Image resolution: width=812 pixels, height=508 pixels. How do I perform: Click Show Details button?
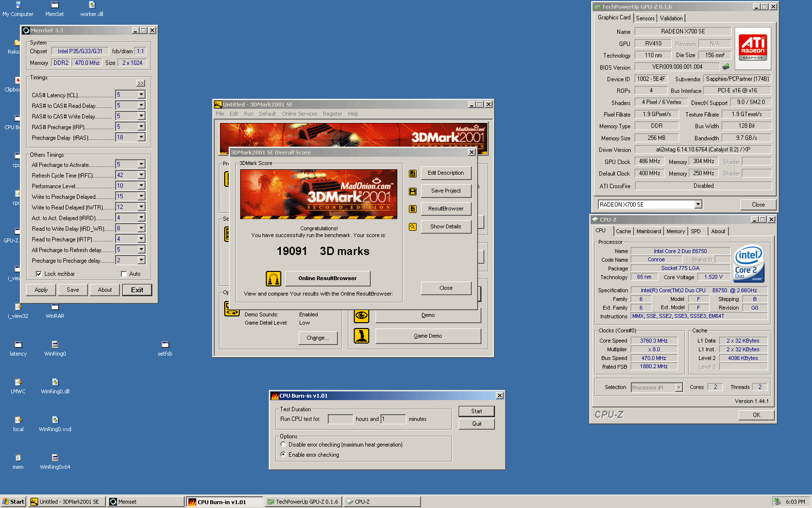(x=446, y=226)
